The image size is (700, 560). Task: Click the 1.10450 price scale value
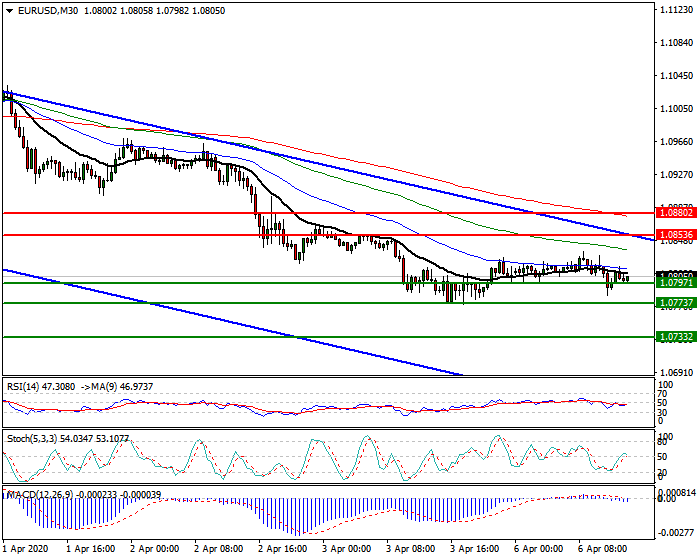[x=677, y=76]
